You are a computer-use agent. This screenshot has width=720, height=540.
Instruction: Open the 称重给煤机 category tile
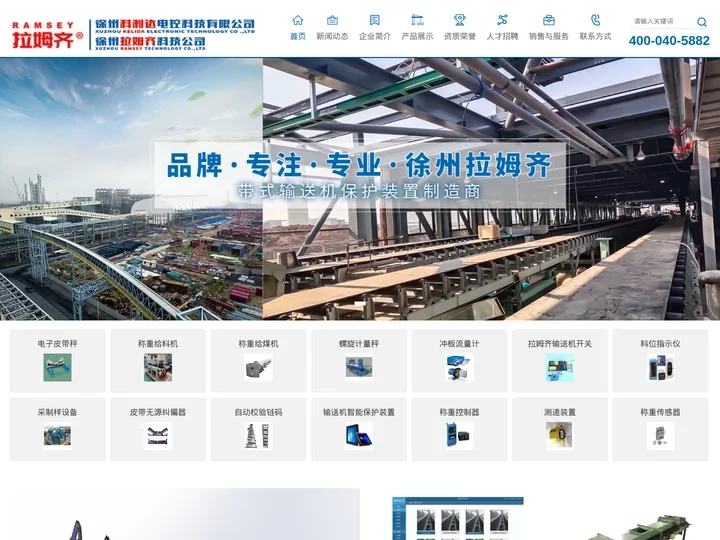[x=258, y=360]
